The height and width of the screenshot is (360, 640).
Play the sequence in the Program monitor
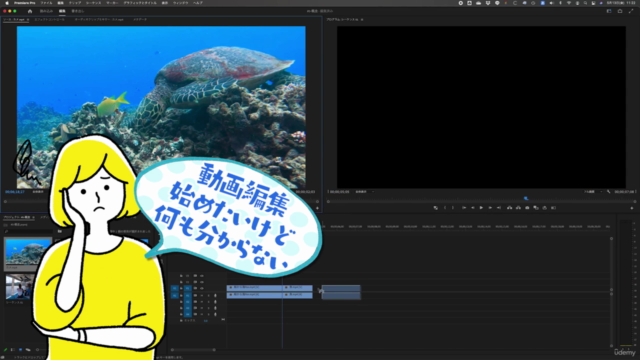(x=481, y=208)
